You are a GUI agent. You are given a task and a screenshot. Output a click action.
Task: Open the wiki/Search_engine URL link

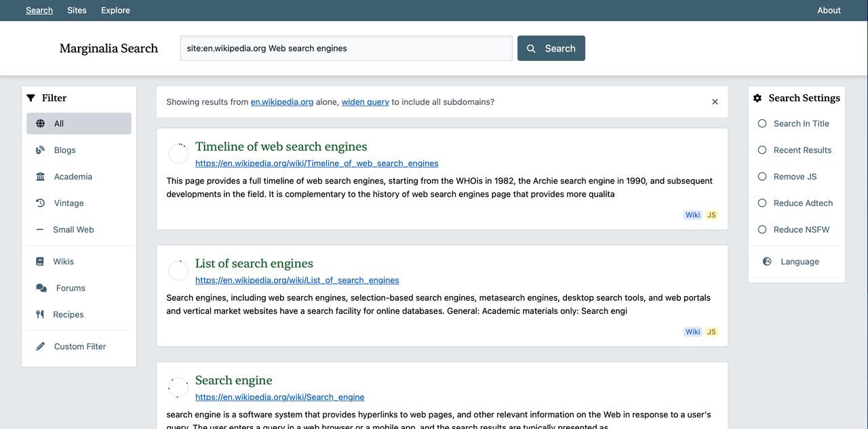tap(280, 397)
